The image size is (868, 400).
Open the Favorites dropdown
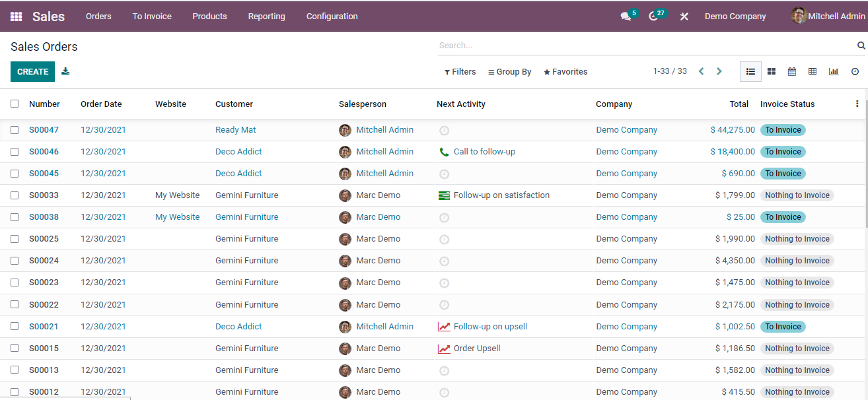point(565,71)
